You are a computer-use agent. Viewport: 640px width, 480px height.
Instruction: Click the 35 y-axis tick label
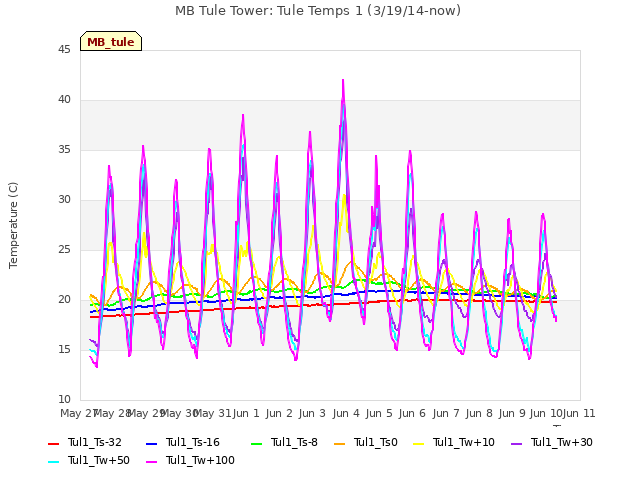64,149
